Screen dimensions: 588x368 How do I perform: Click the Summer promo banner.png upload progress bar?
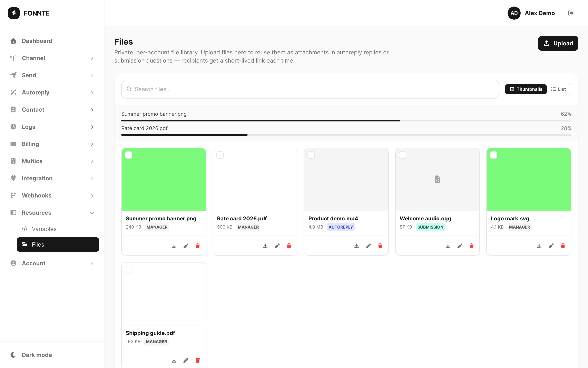point(346,120)
